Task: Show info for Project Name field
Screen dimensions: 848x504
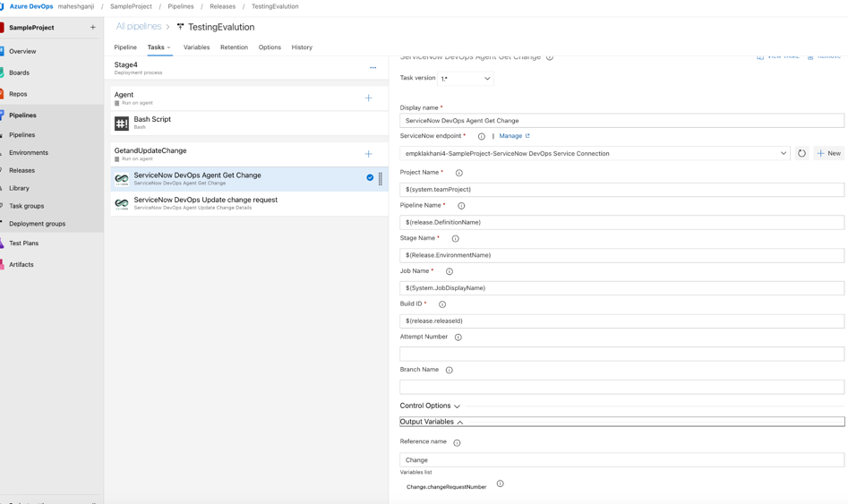Action: (x=458, y=173)
